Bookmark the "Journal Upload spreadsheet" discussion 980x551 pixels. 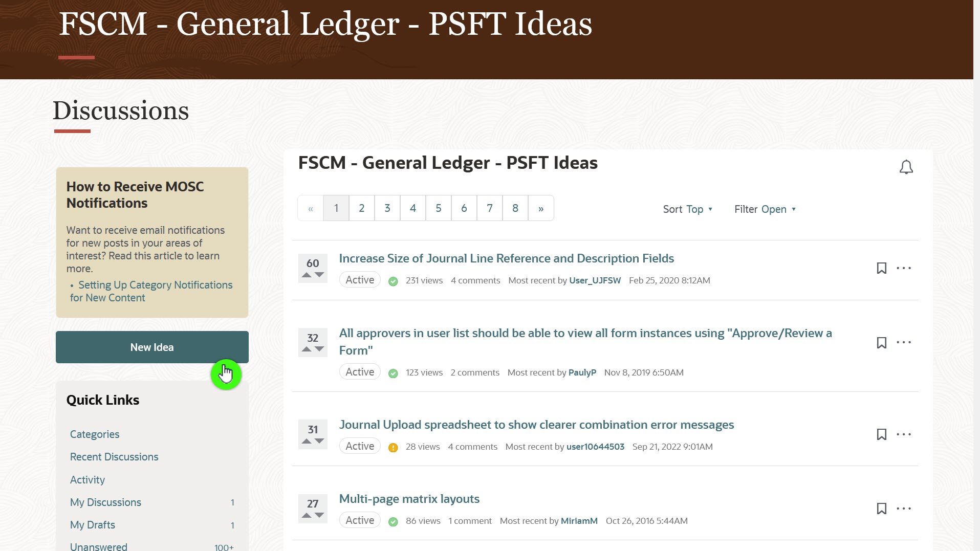click(882, 434)
